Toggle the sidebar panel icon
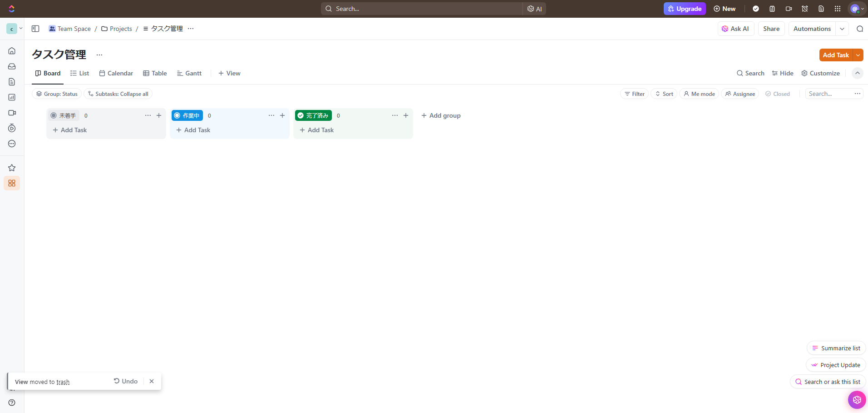Screen dimensions: 868x413 tap(35, 29)
